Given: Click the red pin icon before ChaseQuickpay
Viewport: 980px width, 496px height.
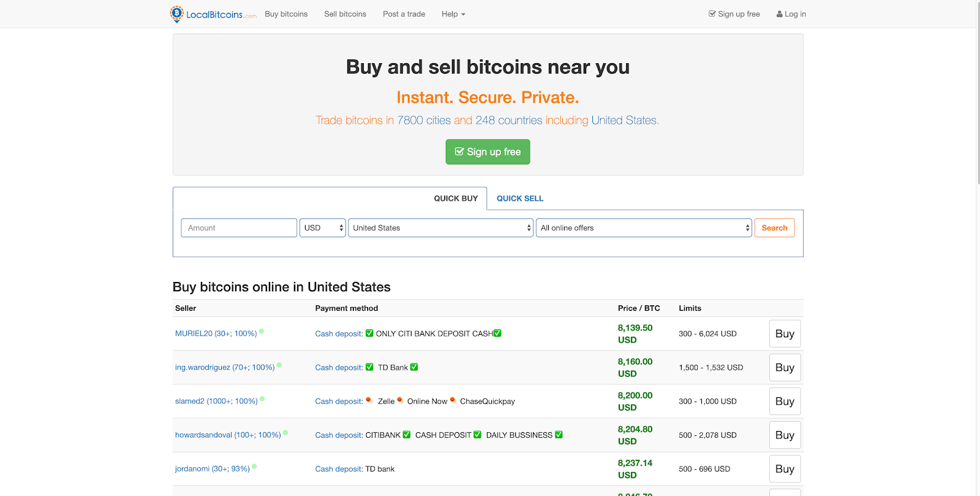Looking at the screenshot, I should pos(453,400).
